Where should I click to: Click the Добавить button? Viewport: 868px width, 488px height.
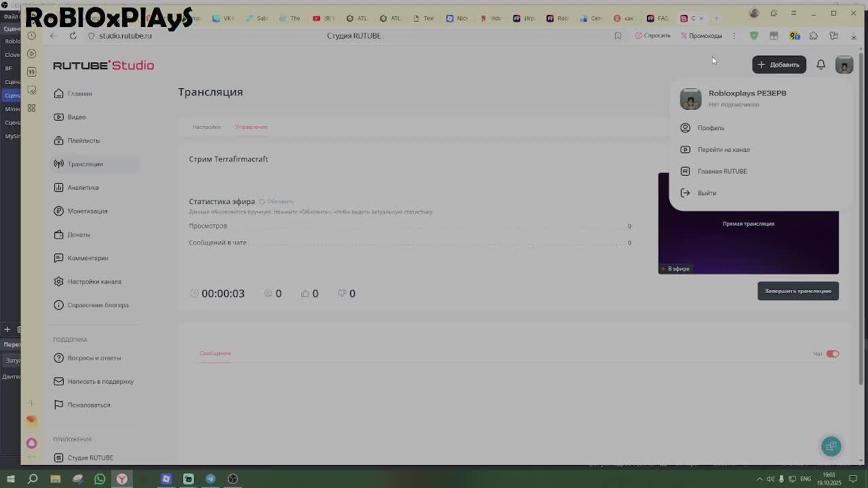coord(779,64)
